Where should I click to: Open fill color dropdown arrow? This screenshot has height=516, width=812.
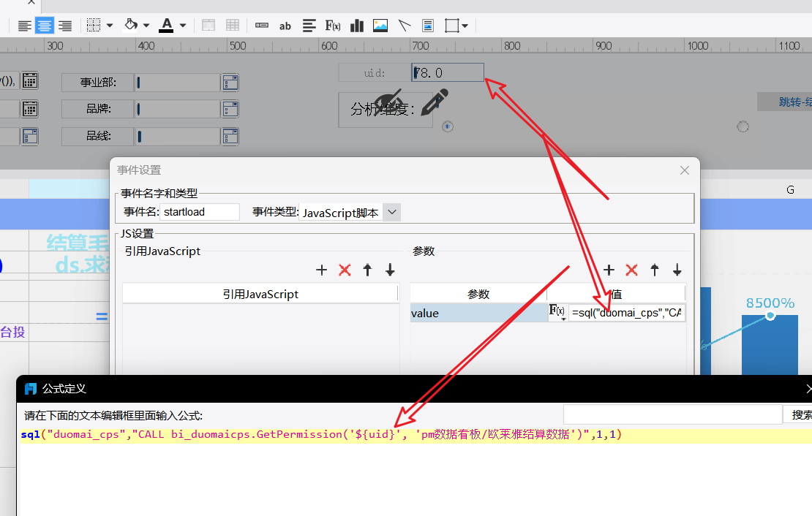click(x=146, y=26)
